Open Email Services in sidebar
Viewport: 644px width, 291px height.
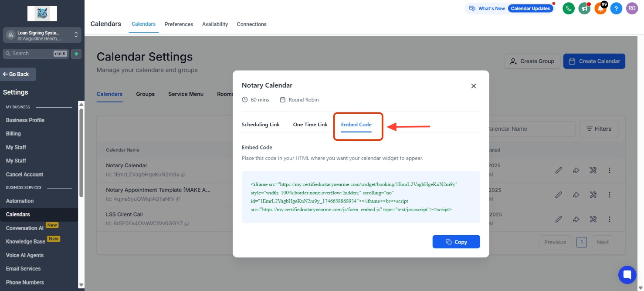24,269
